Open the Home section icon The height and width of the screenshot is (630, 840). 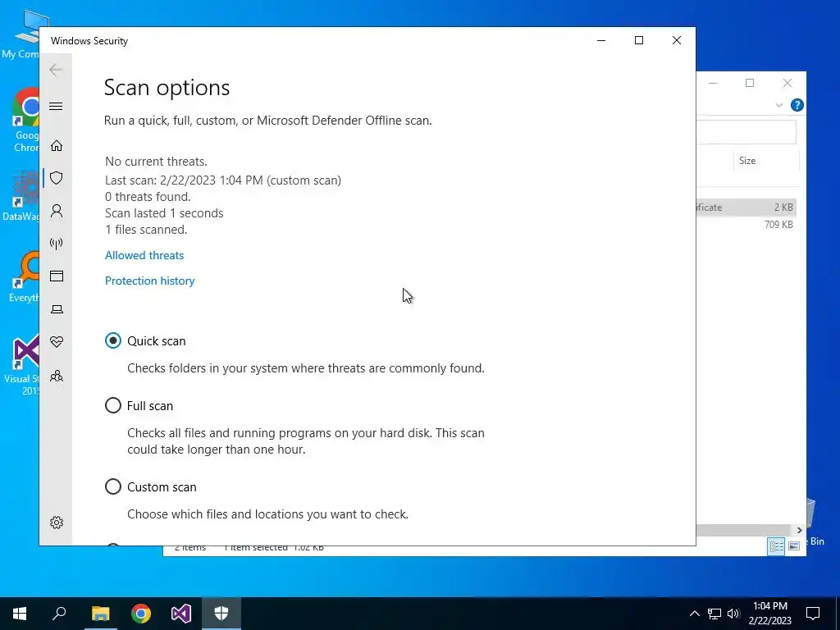click(57, 146)
